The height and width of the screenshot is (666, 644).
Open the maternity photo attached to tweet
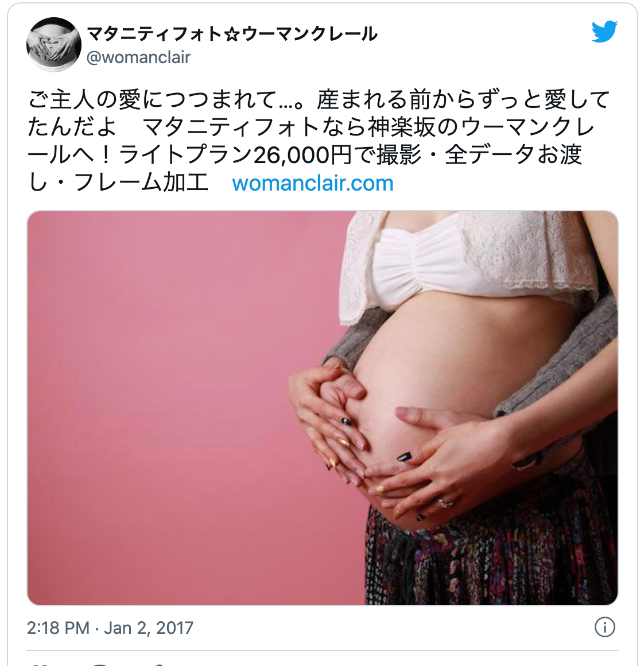[x=322, y=408]
